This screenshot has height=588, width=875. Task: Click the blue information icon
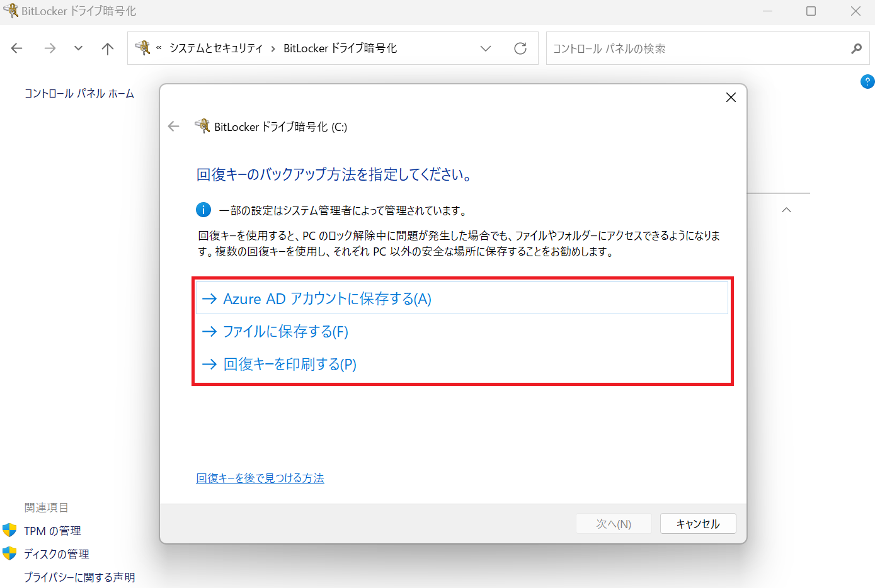(x=203, y=210)
